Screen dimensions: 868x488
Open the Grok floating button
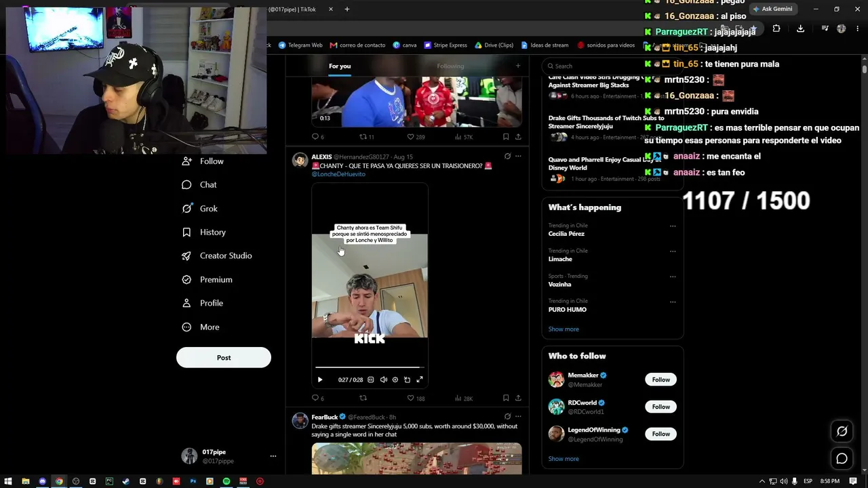[x=842, y=431]
